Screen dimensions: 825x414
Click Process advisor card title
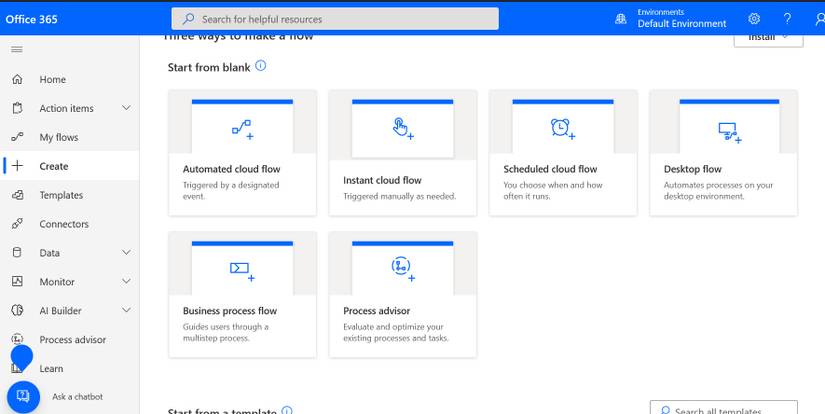pyautogui.click(x=377, y=311)
